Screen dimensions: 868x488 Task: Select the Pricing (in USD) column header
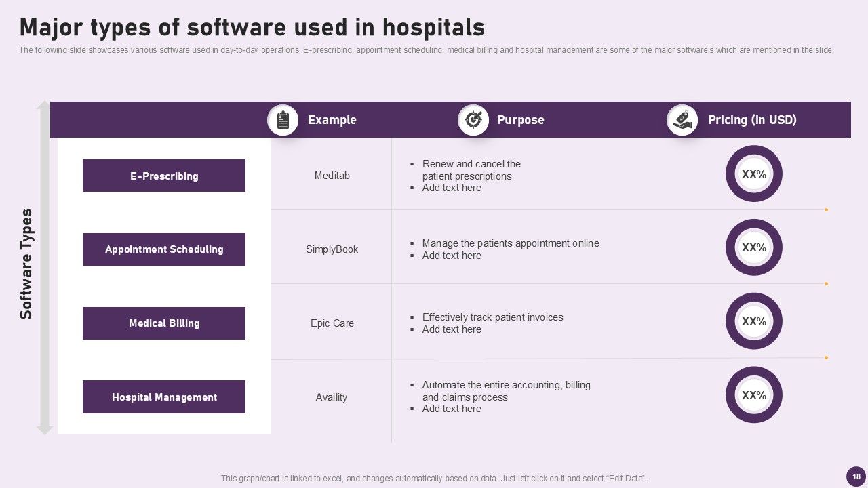tap(752, 120)
